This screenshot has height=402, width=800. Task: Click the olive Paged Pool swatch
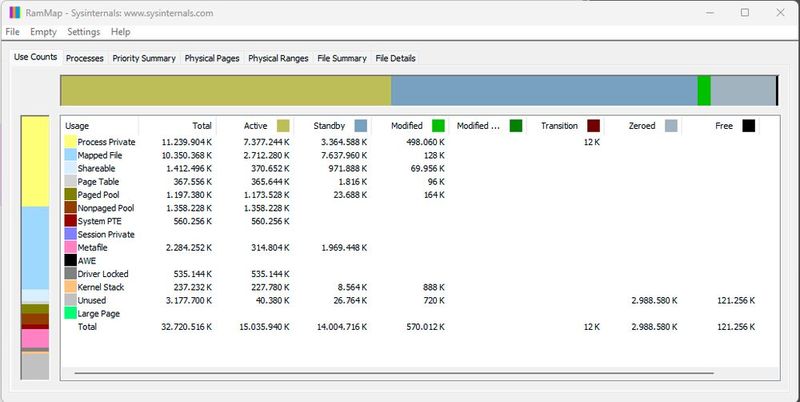pos(70,195)
